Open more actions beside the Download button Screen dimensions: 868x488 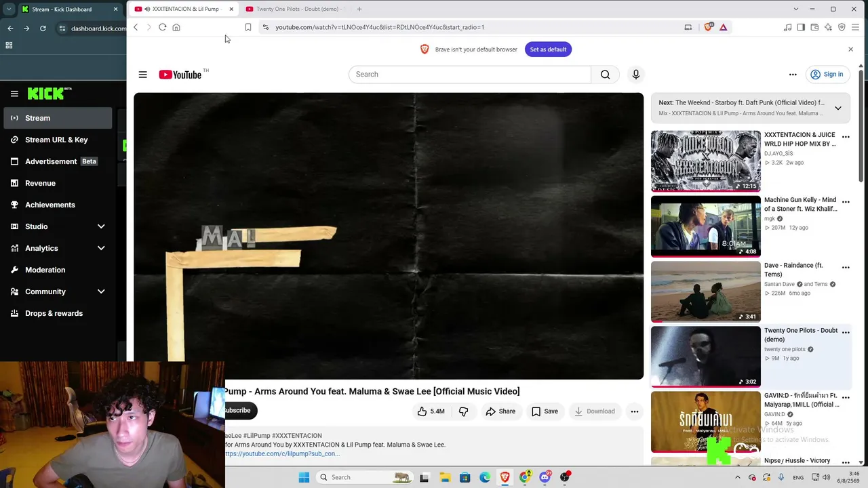[634, 411]
